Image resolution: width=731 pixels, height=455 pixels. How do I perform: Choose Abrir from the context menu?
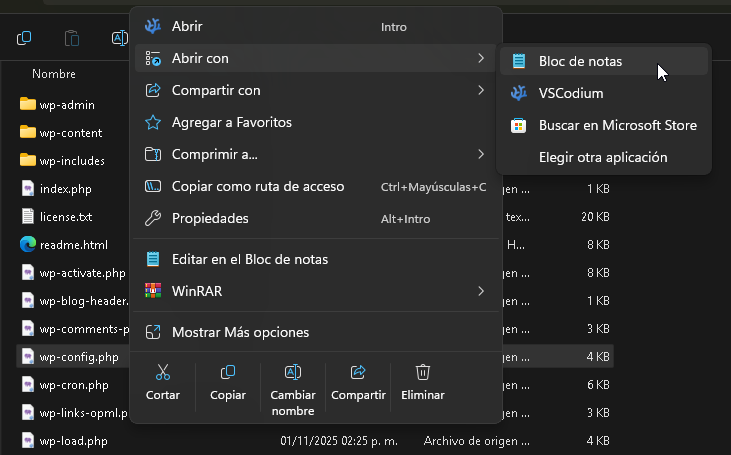316,27
